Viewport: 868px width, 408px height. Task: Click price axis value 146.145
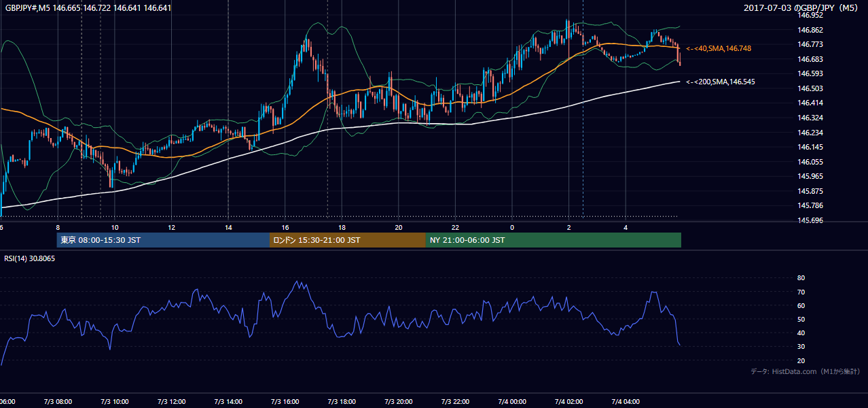[810, 147]
